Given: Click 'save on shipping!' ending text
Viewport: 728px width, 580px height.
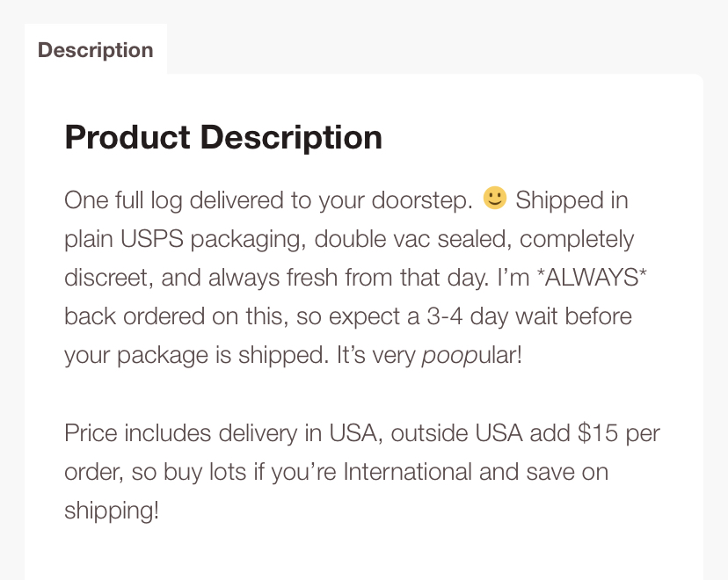Looking at the screenshot, I should 567,472.
